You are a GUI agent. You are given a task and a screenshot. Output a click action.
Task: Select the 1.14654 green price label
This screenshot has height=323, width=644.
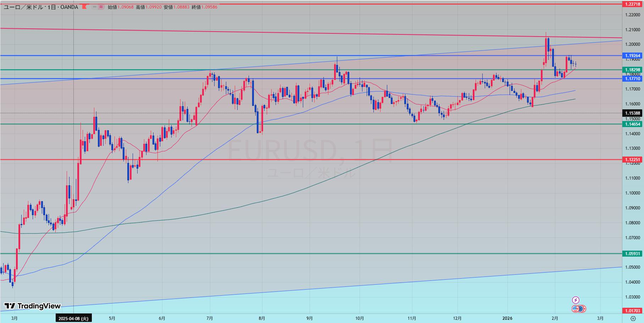[x=632, y=124]
